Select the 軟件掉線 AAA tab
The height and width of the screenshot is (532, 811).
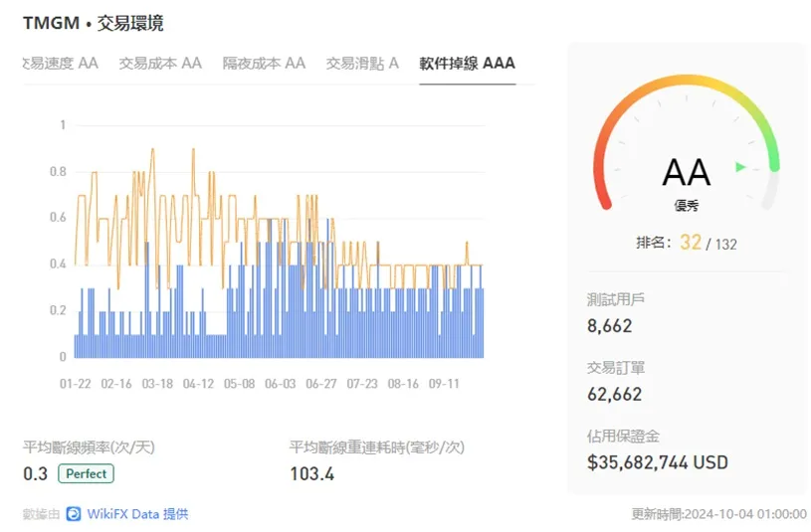click(x=467, y=63)
